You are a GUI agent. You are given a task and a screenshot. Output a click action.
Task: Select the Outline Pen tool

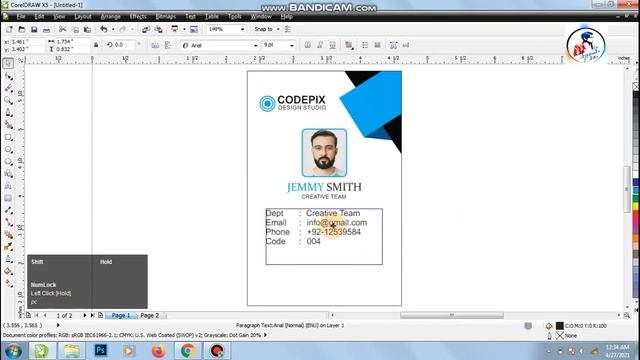pyautogui.click(x=8, y=259)
